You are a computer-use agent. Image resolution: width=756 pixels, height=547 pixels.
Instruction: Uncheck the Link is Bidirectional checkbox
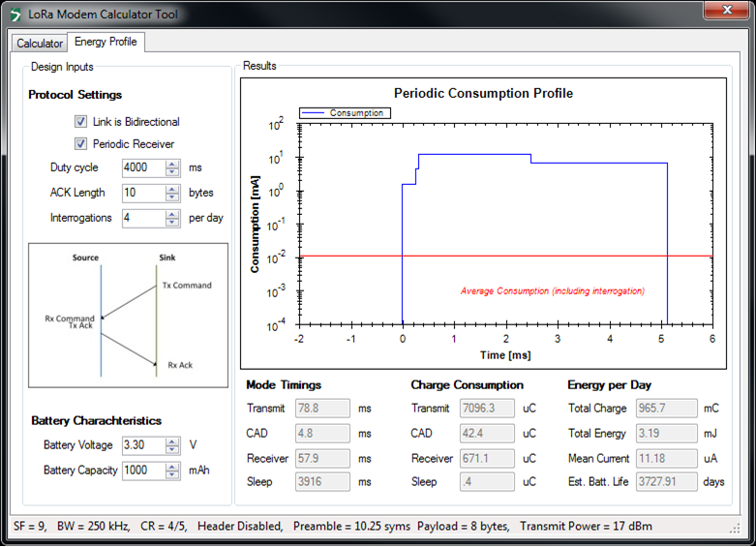click(x=81, y=122)
